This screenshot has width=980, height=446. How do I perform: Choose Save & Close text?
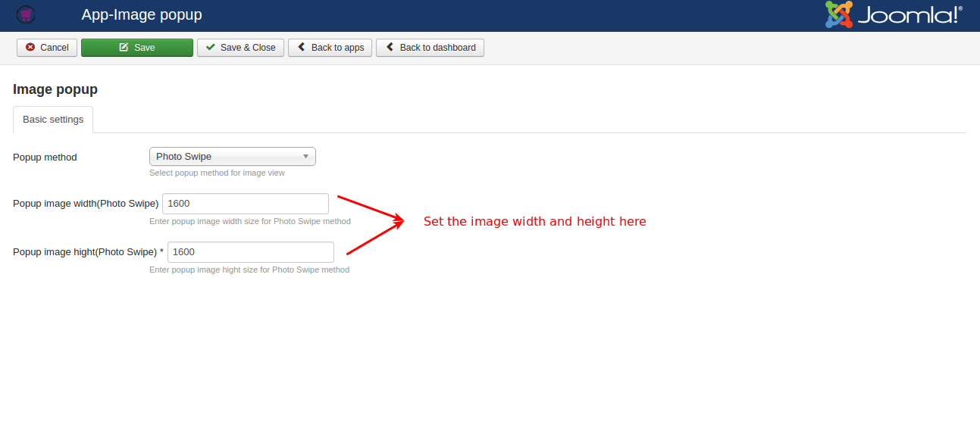click(x=248, y=48)
